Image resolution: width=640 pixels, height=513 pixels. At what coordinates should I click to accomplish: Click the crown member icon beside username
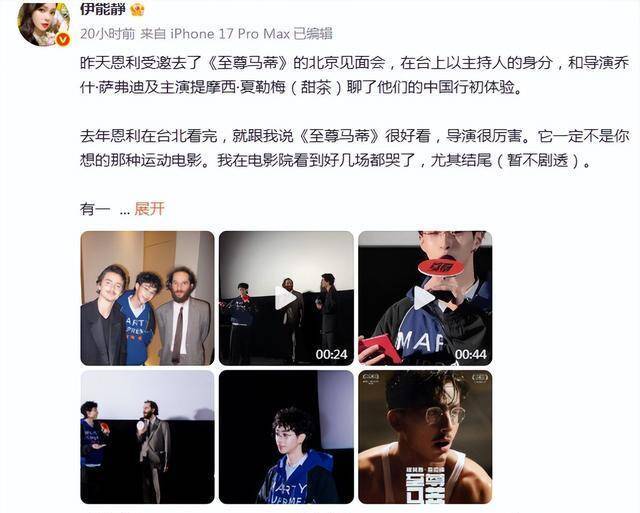pos(137,9)
